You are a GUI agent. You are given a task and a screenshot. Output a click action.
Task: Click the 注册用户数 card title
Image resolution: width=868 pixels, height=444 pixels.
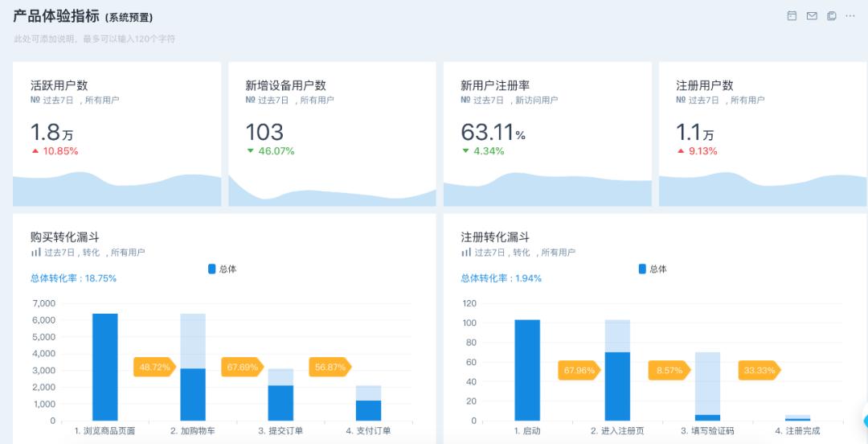pyautogui.click(x=705, y=85)
